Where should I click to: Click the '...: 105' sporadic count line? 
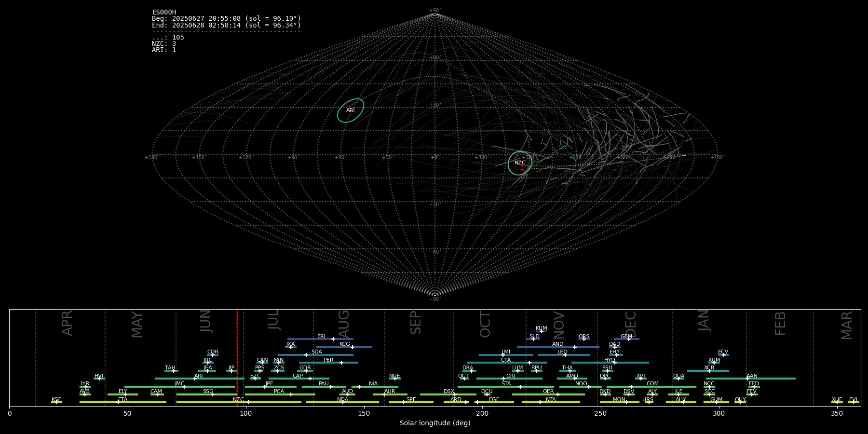168,38
